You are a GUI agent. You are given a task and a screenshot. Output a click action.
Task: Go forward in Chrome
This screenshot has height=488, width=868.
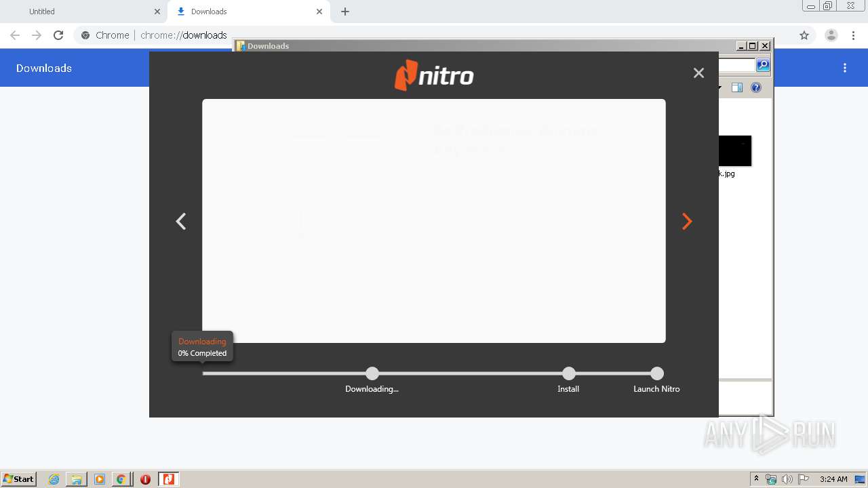(x=37, y=35)
